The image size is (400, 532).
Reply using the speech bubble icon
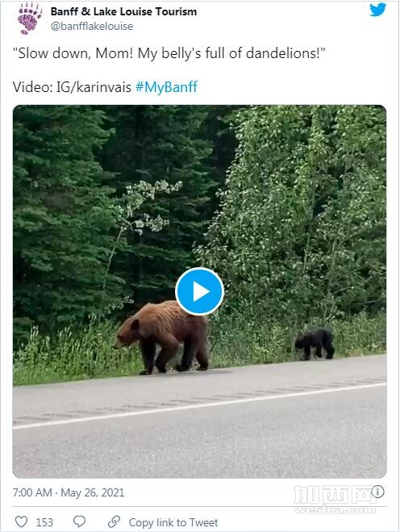click(79, 522)
